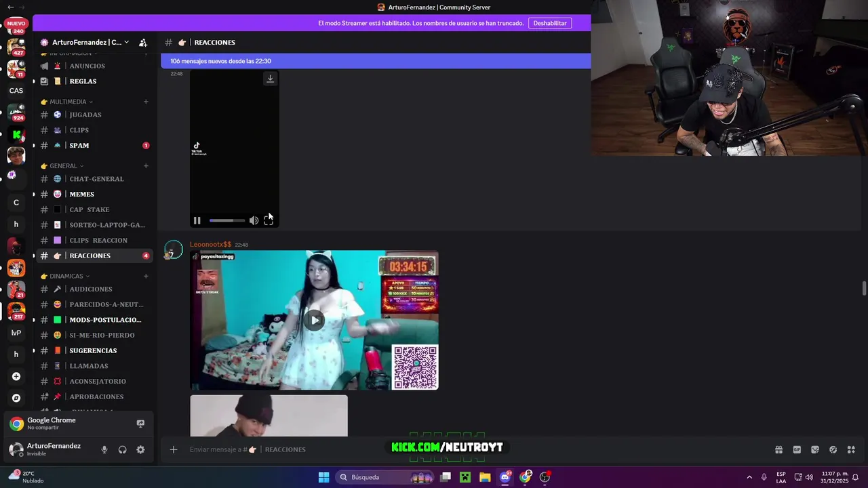Play the payasitazingg stream clip
This screenshot has width=868, height=488.
click(314, 320)
